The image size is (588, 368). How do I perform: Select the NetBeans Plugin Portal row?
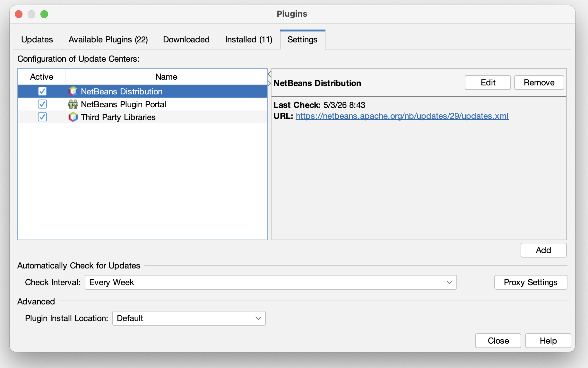pos(143,104)
